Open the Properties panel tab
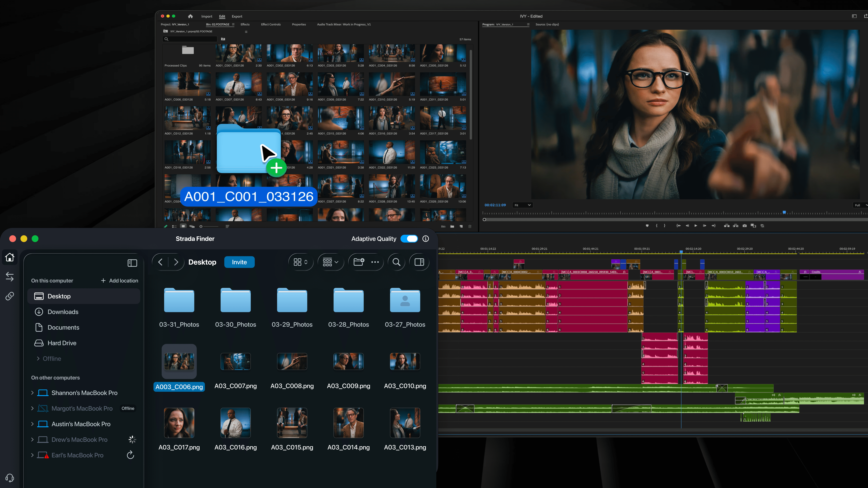Screen dimensions: 868x488 [299, 24]
